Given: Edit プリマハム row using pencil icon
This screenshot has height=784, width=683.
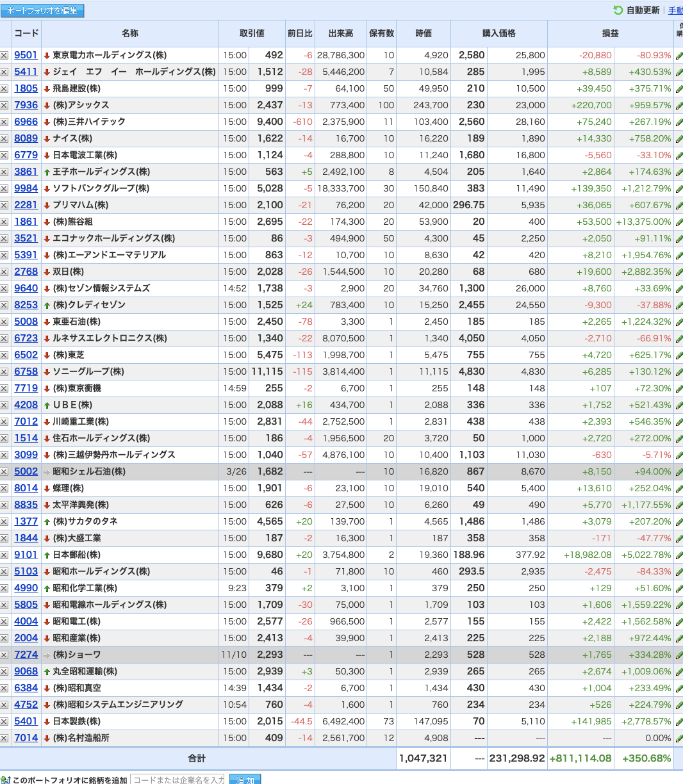Looking at the screenshot, I should (679, 206).
